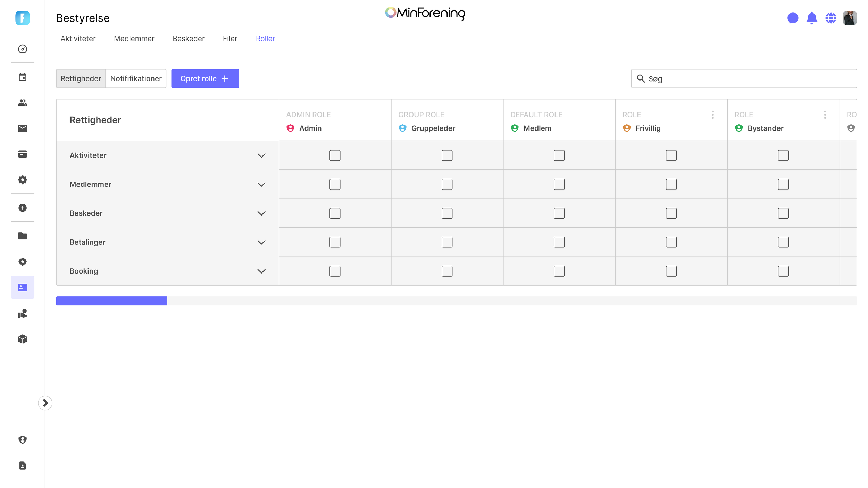Expand the sidebar with the arrow button
Screen dimensions: 868x488
point(45,403)
